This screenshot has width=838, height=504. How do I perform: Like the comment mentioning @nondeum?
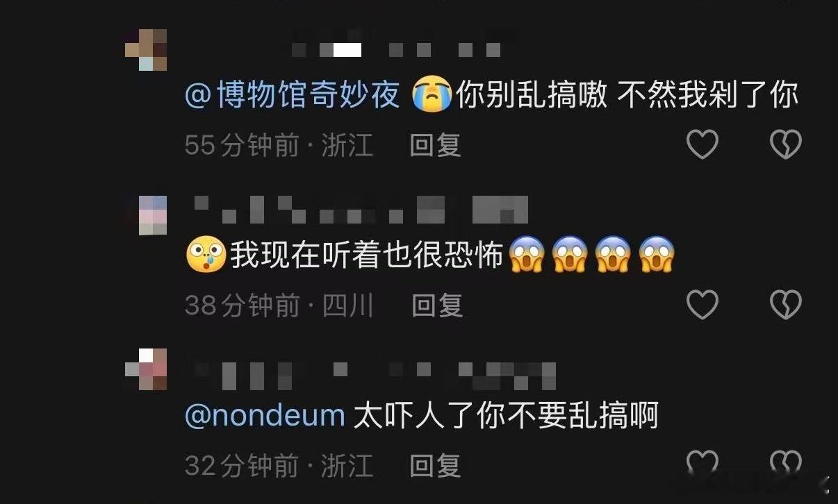coord(702,464)
